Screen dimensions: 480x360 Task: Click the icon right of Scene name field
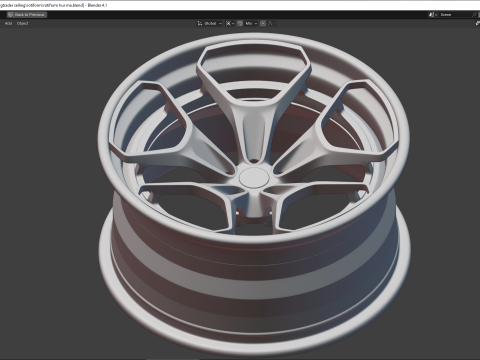click(x=475, y=15)
